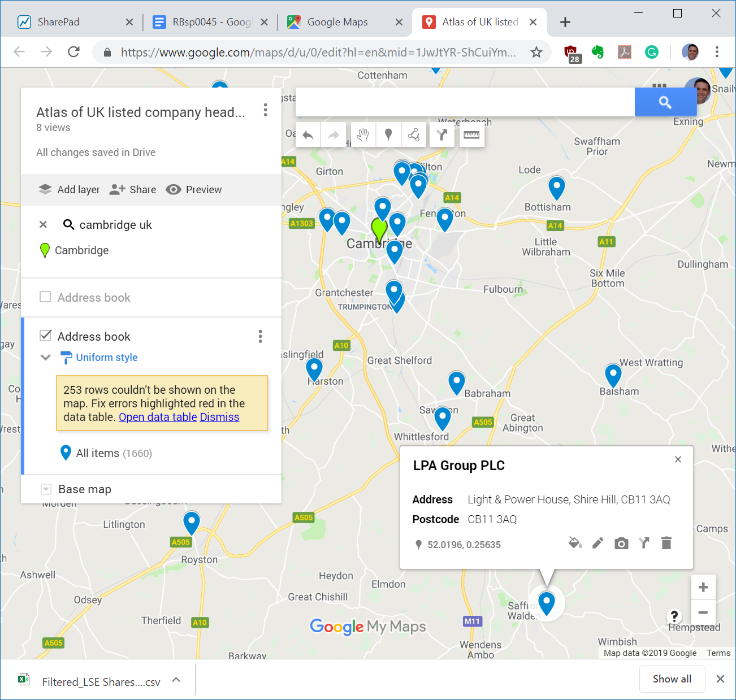Image resolution: width=736 pixels, height=700 pixels.
Task: Zoom in on the map
Action: 703,587
